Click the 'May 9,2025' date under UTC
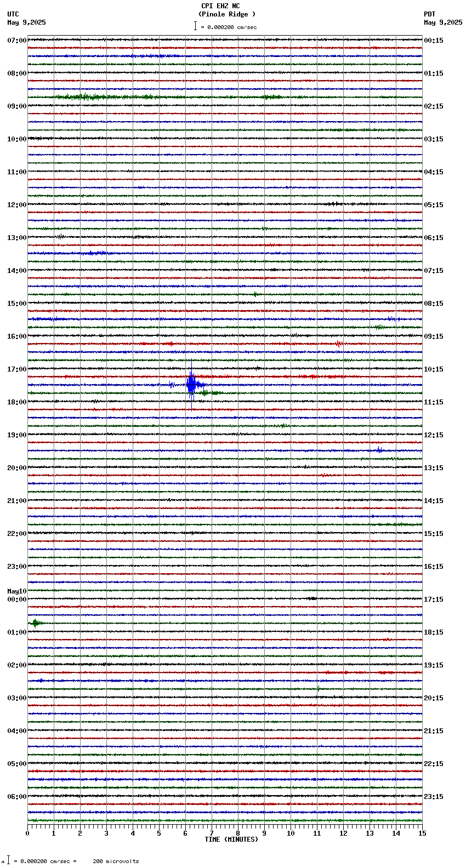The width and height of the screenshot is (466, 868). coord(27,22)
